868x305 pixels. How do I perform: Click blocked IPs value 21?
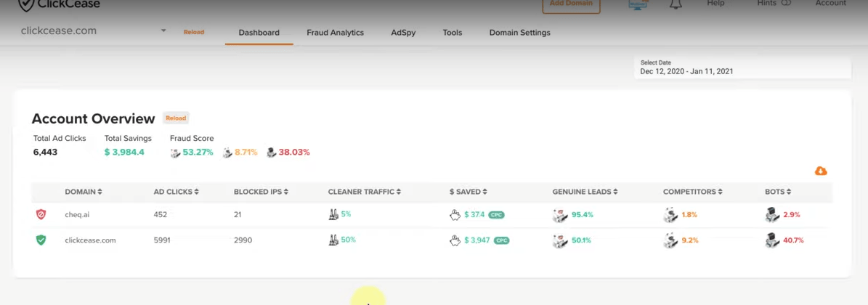tap(238, 214)
